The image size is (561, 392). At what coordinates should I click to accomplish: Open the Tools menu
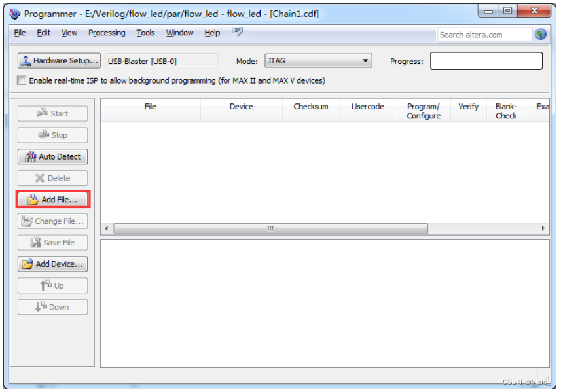click(x=145, y=33)
